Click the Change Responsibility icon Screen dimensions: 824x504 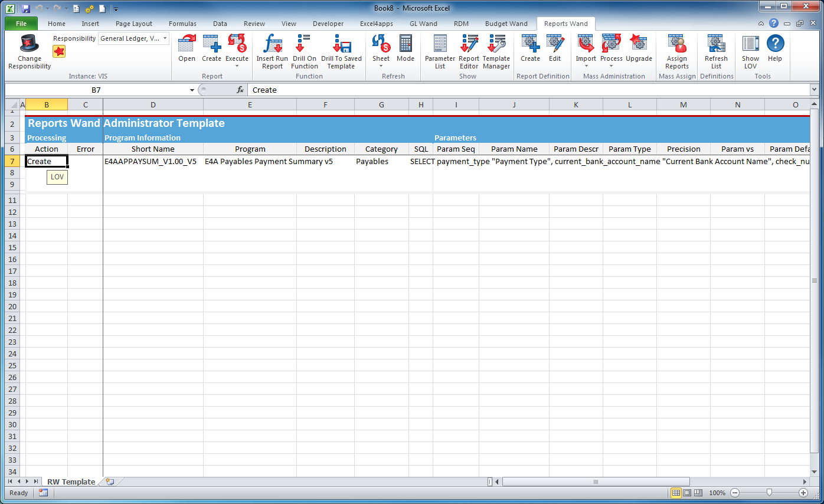click(x=30, y=52)
